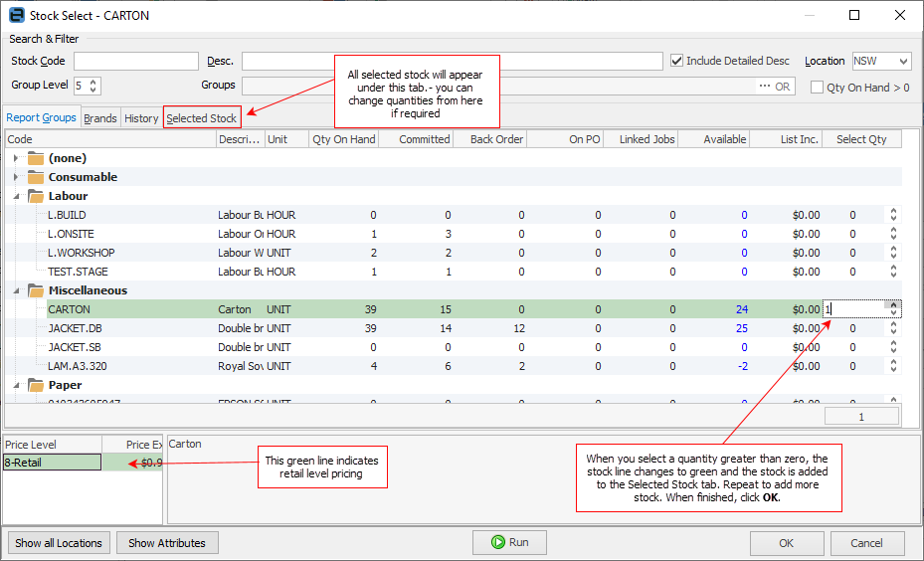Expand the Consumable group tree node
The height and width of the screenshot is (561, 924).
(16, 177)
